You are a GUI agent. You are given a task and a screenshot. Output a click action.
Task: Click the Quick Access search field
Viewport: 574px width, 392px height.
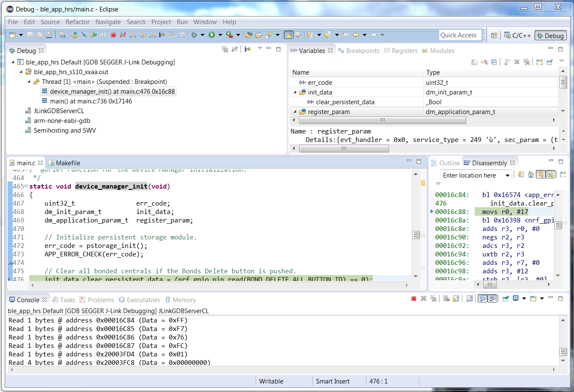point(460,35)
